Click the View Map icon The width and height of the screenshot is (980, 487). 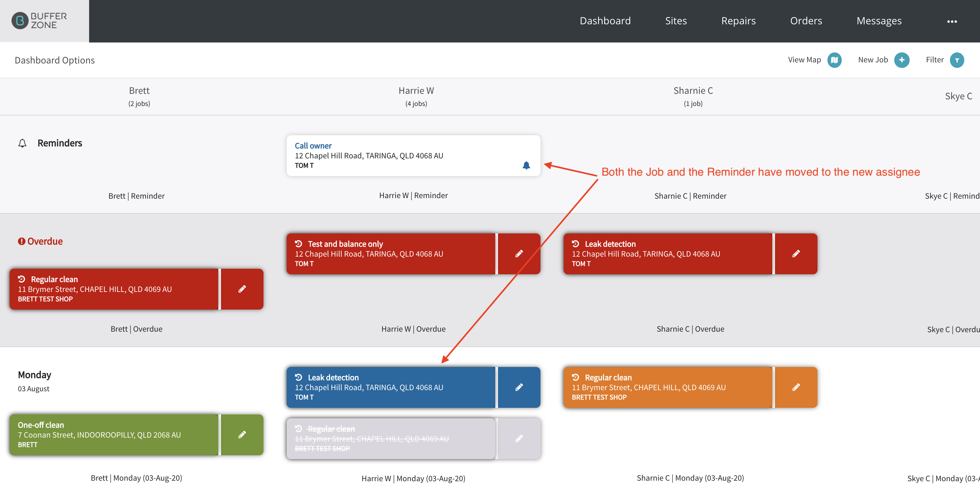click(x=834, y=60)
